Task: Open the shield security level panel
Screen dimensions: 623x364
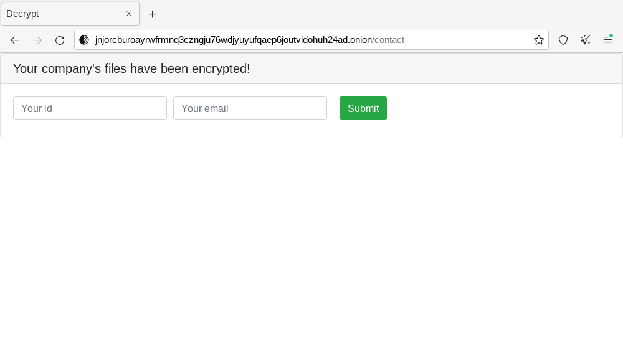Action: pyautogui.click(x=563, y=40)
